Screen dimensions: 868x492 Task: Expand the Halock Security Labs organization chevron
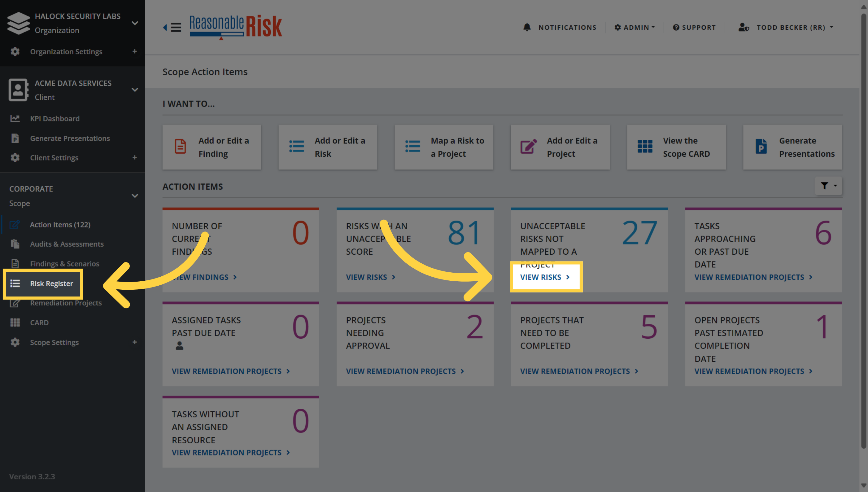(x=135, y=23)
